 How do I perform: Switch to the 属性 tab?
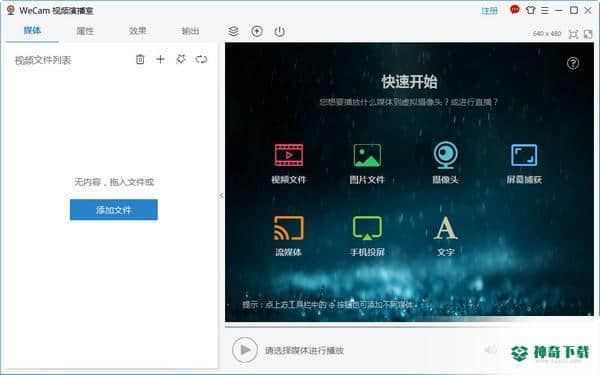click(85, 31)
